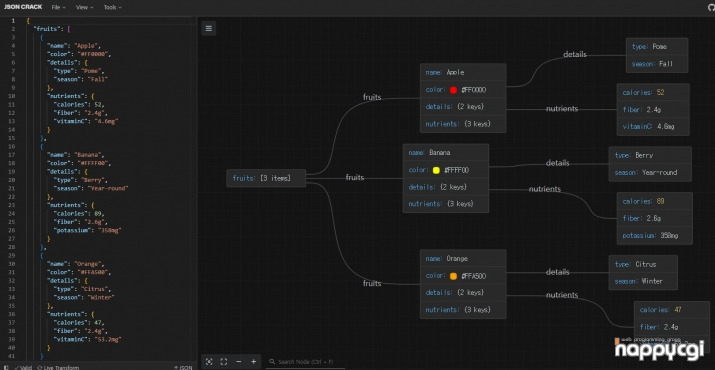Click "vitaminC: 4.6mg" in nutrients node

(653, 127)
